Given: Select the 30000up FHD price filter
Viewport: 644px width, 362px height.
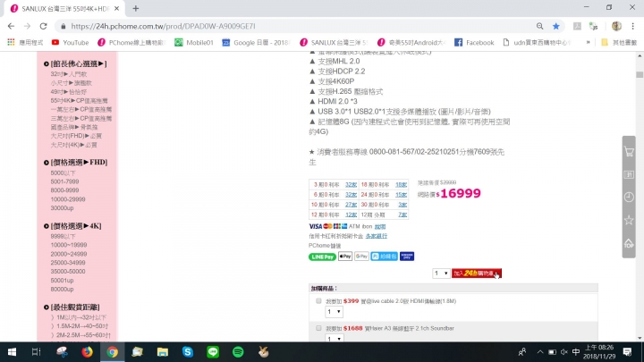Looking at the screenshot, I should click(62, 208).
